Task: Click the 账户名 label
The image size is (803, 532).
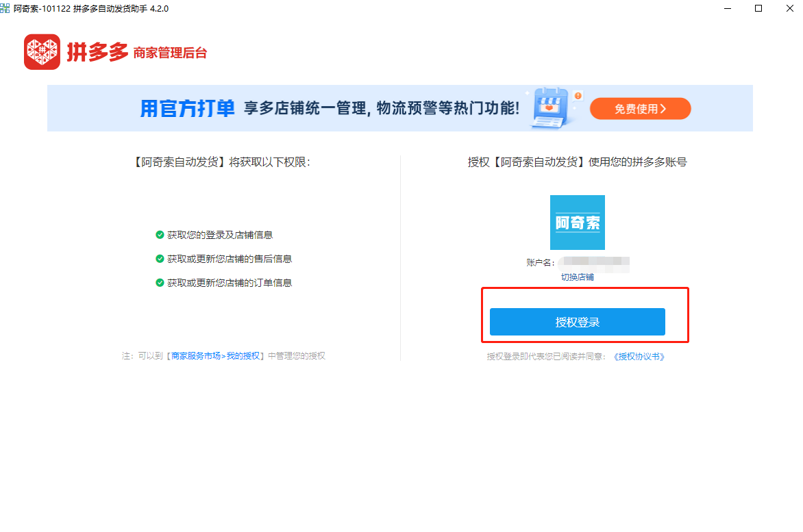Action: [541, 262]
